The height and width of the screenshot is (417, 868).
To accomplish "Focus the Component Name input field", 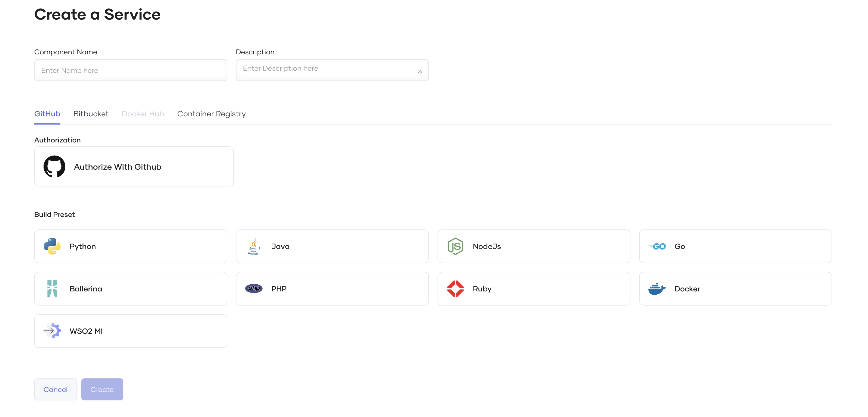I will click(131, 70).
